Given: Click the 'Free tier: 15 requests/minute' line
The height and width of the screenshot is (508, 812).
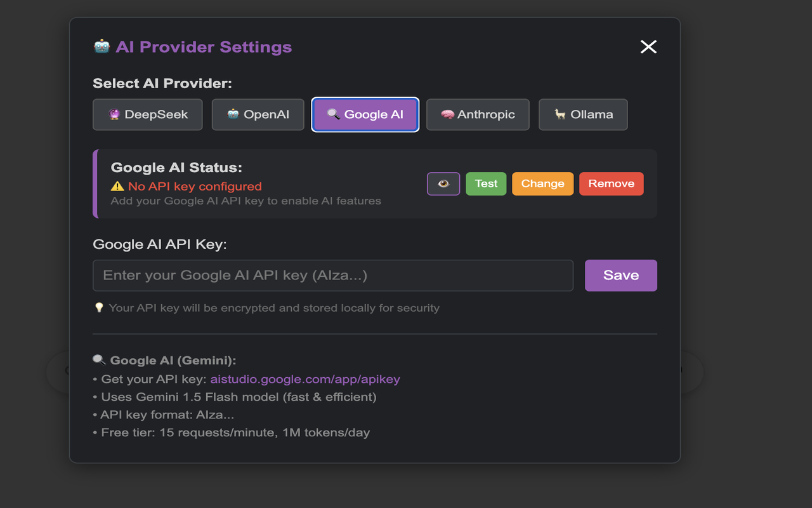Looking at the screenshot, I should [232, 432].
